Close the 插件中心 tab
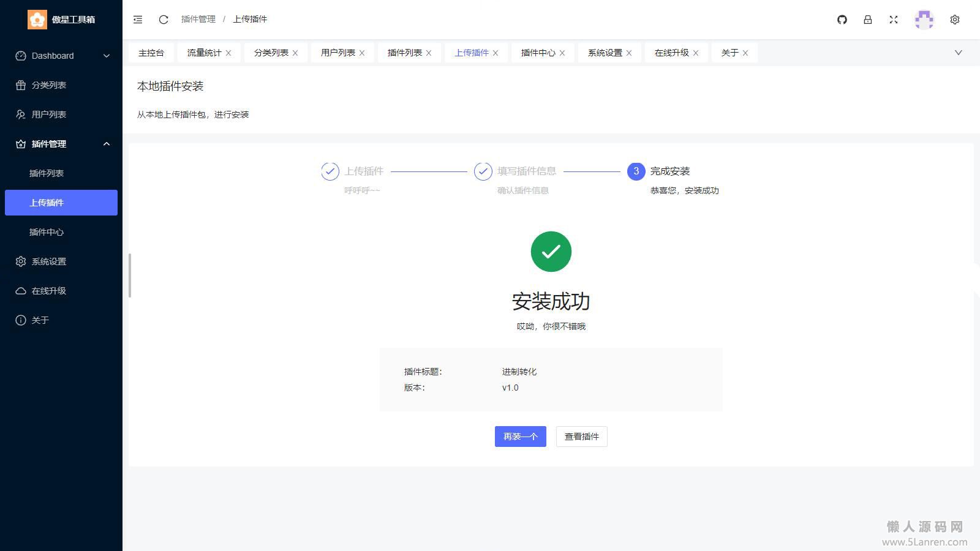980x551 pixels. (x=562, y=53)
